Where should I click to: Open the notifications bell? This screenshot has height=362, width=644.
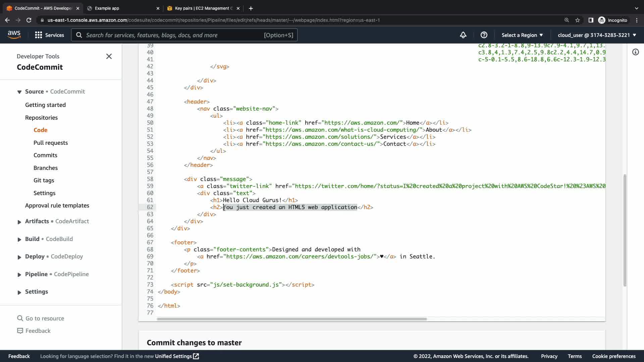pyautogui.click(x=463, y=35)
